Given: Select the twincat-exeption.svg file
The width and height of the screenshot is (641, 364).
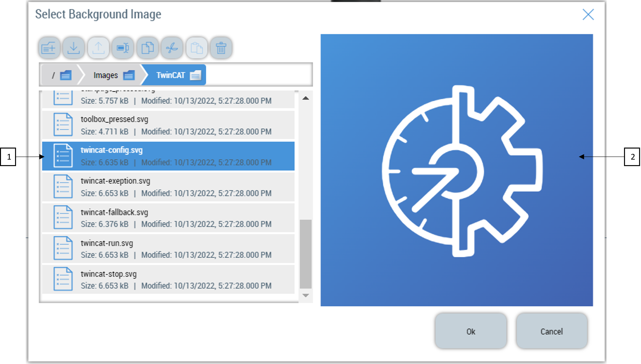Looking at the screenshot, I should tap(168, 187).
